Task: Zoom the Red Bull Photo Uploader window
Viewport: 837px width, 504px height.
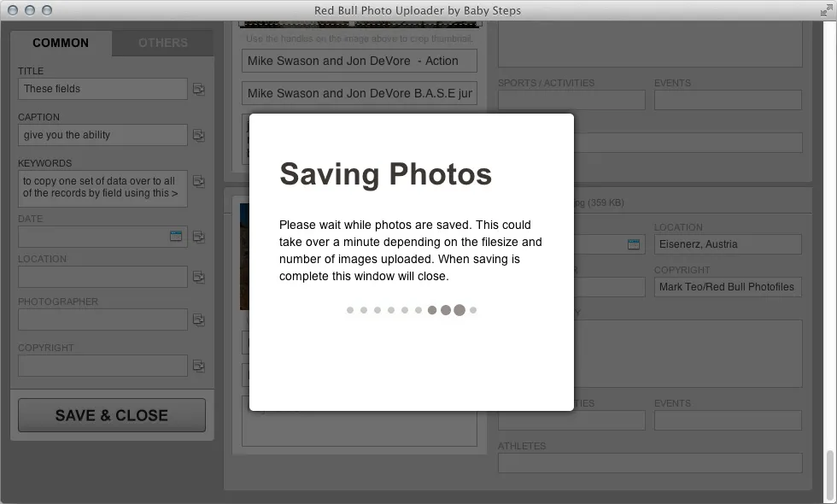Action: coord(47,10)
